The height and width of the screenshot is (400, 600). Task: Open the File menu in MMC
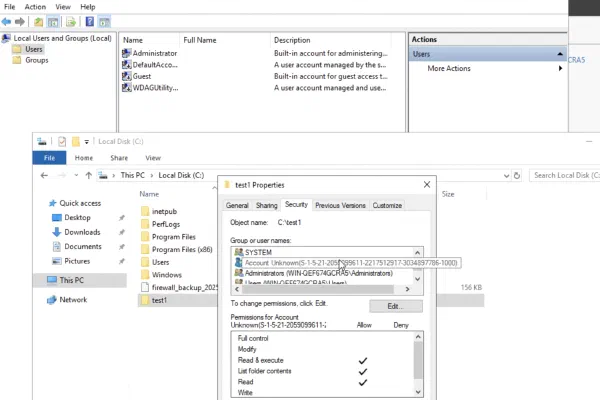point(10,7)
